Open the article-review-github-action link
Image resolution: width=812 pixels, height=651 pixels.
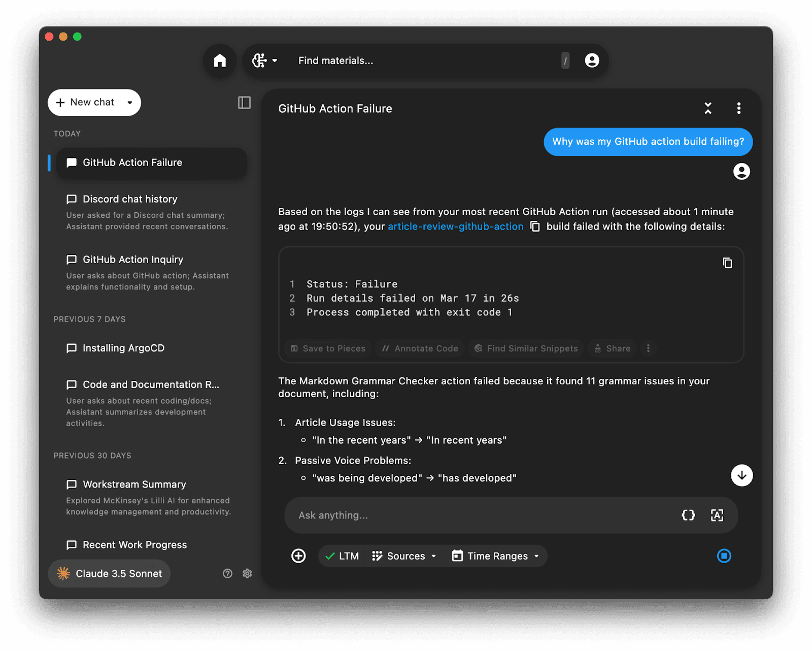point(455,226)
